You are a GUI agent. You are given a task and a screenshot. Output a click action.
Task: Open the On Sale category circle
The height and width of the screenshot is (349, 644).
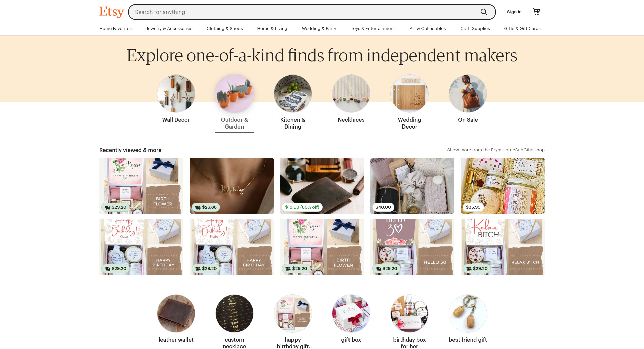point(468,94)
